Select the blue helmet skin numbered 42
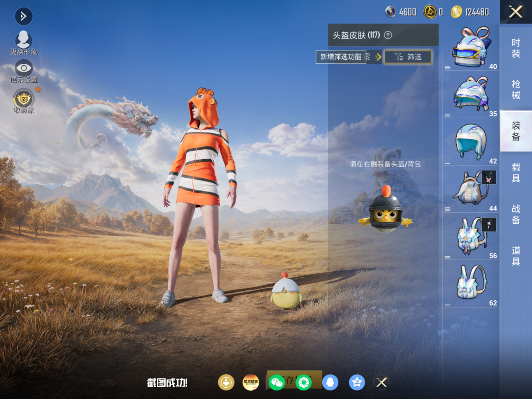The height and width of the screenshot is (399, 532). [x=471, y=142]
